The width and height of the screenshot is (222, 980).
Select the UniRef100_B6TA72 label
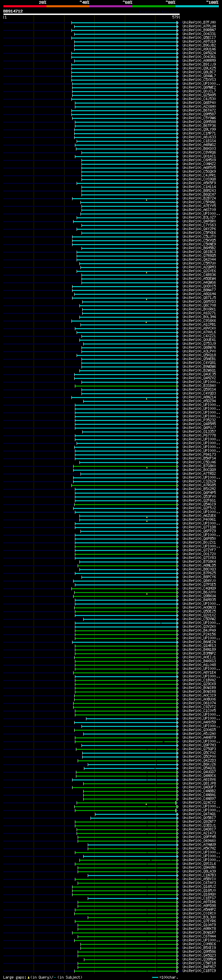coord(199,110)
